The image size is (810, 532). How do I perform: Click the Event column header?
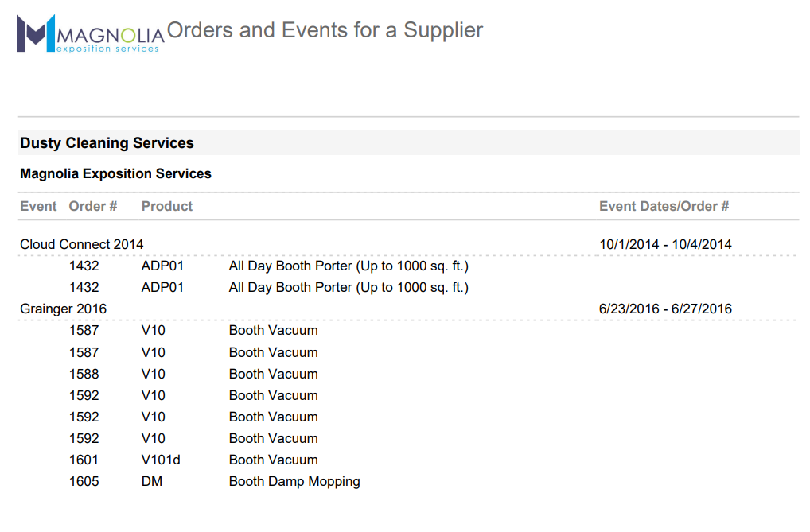click(x=38, y=206)
